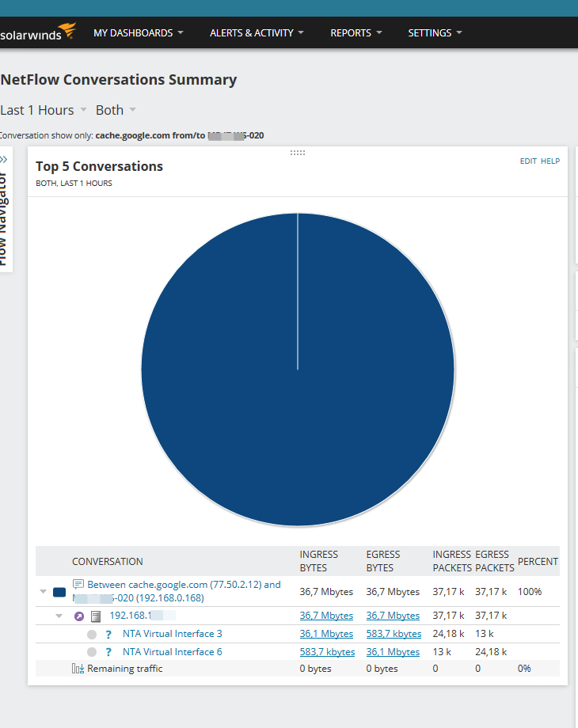The height and width of the screenshot is (728, 578).
Task: Click the purple arrow node status icon
Action: click(x=79, y=616)
